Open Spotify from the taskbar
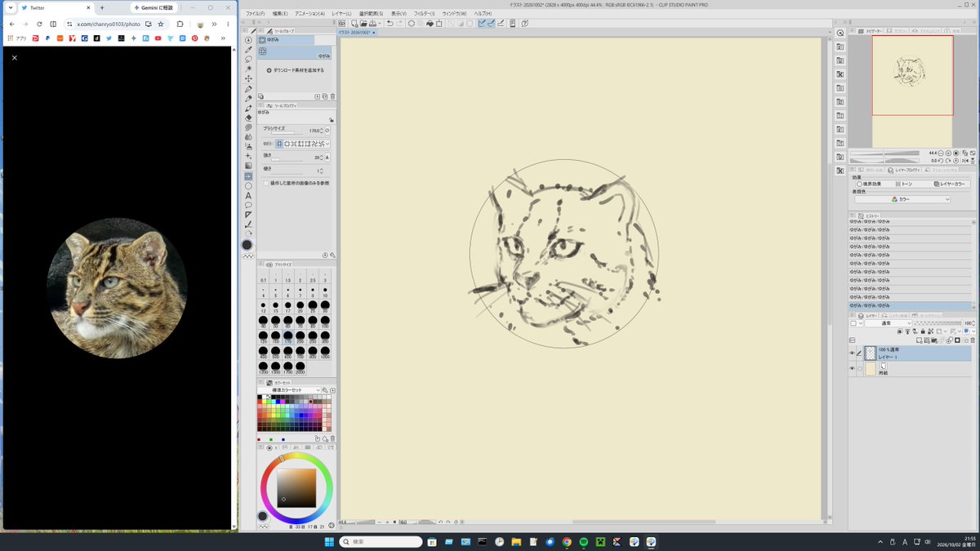Screen dimensions: 980x551 pos(584,542)
